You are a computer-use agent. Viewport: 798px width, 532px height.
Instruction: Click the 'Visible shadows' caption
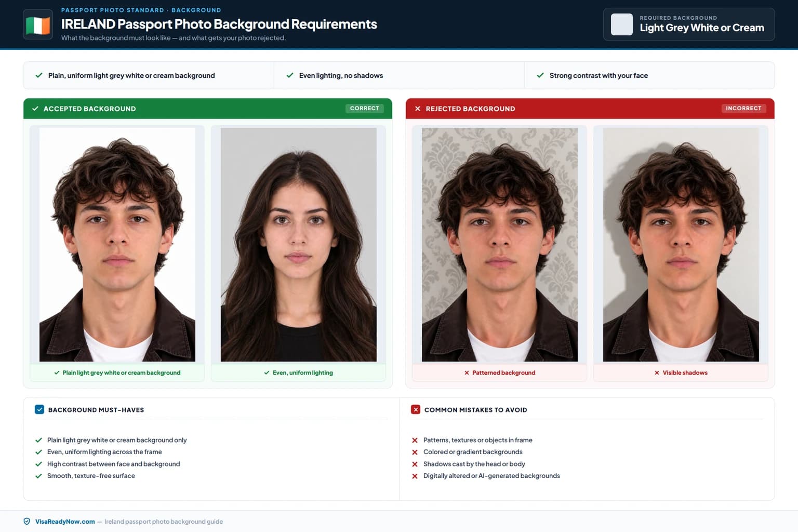pos(685,373)
